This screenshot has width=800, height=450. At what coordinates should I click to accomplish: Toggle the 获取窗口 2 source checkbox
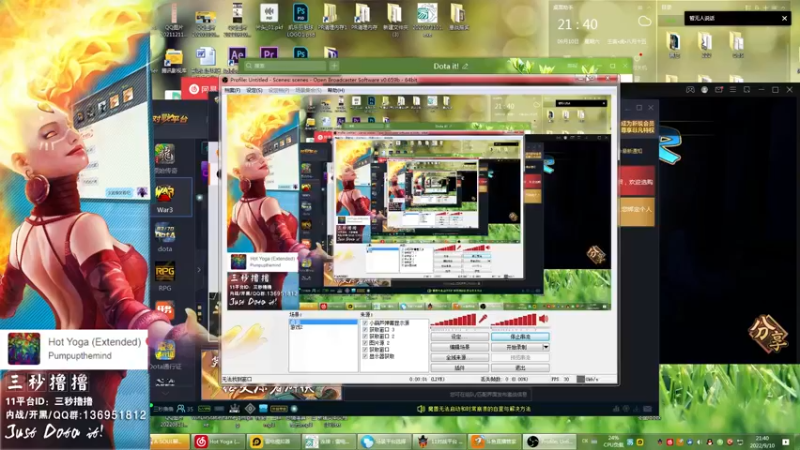pyautogui.click(x=365, y=336)
